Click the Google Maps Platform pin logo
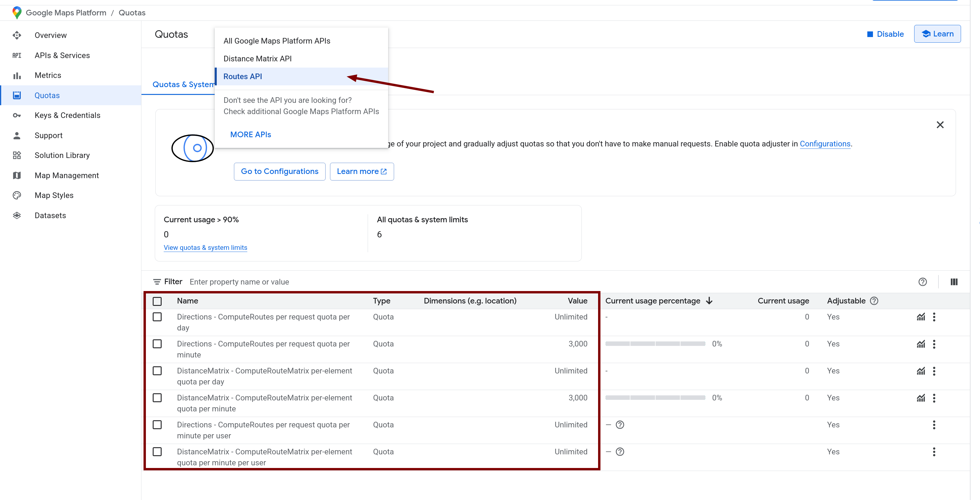The height and width of the screenshot is (500, 980). [x=16, y=12]
